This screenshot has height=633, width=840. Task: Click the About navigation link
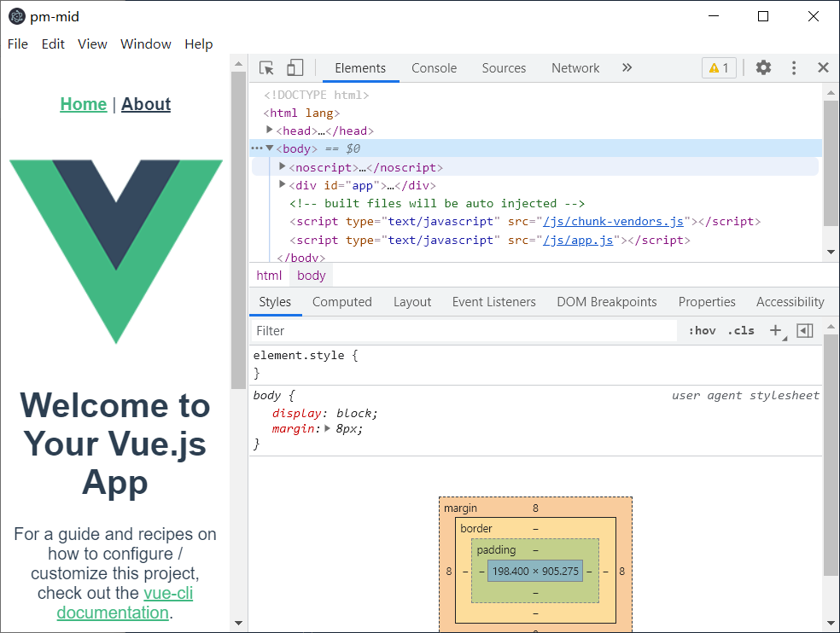click(146, 104)
